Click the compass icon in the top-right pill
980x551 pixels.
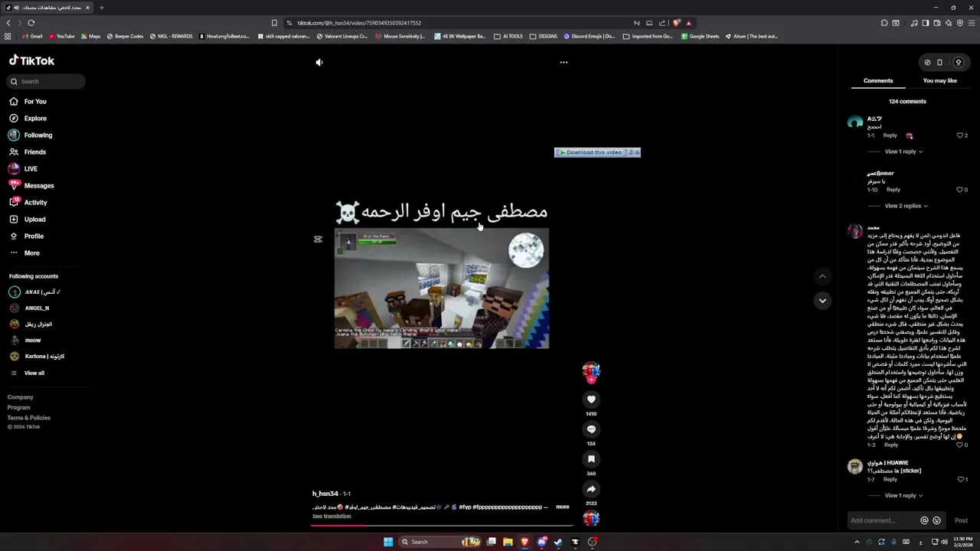[x=927, y=63]
